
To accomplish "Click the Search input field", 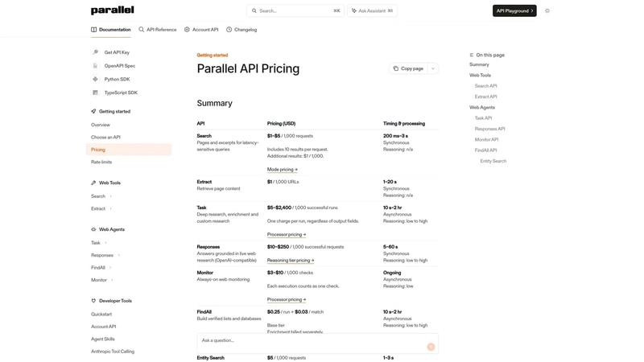I will [295, 10].
